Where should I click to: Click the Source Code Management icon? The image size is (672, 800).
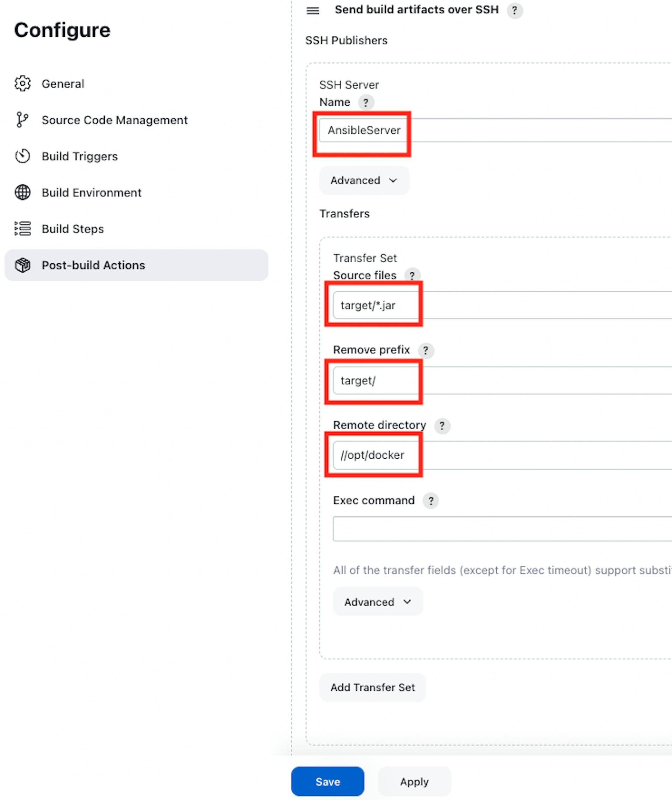[21, 120]
